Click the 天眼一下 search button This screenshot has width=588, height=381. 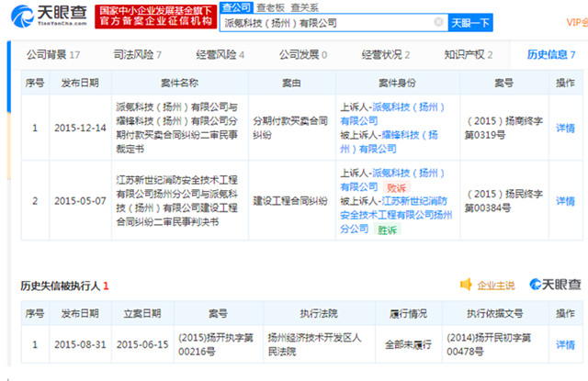(x=470, y=23)
